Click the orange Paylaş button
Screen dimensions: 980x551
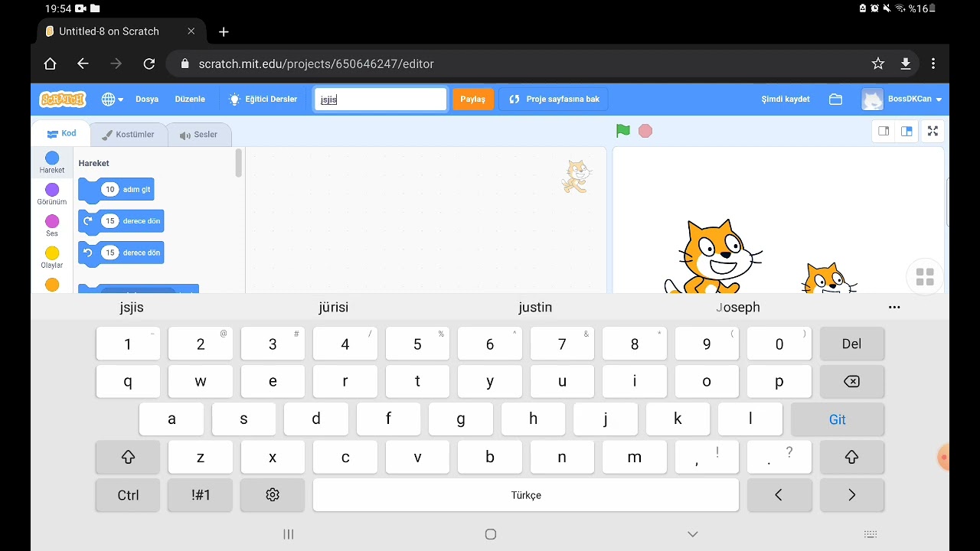point(472,99)
